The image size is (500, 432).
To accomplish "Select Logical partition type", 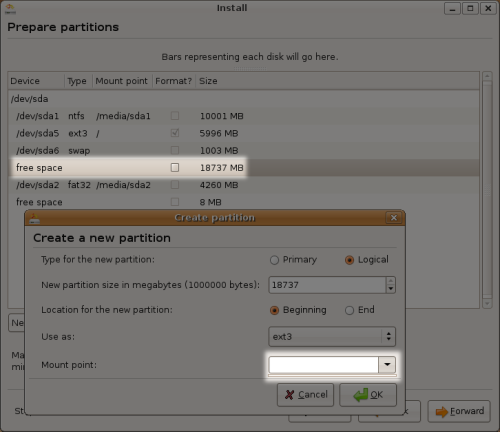I will click(367, 260).
